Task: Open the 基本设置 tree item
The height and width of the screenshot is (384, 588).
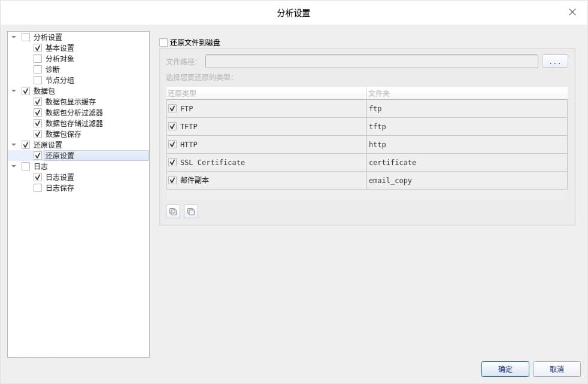Action: [60, 48]
